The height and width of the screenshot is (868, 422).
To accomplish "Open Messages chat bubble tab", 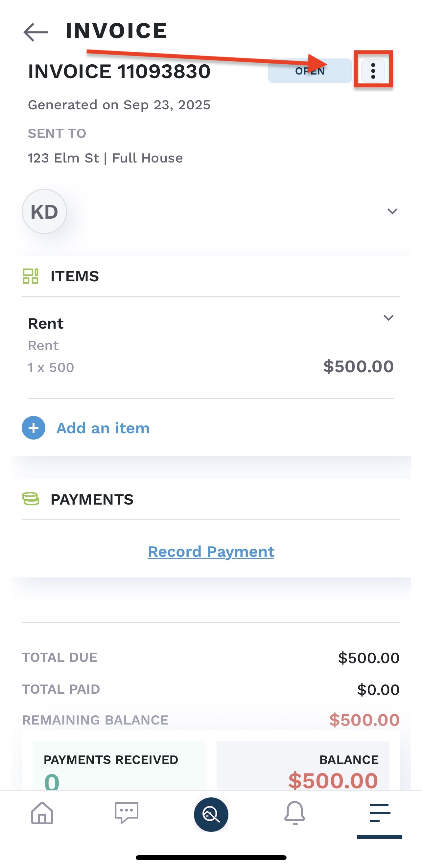I will click(127, 813).
